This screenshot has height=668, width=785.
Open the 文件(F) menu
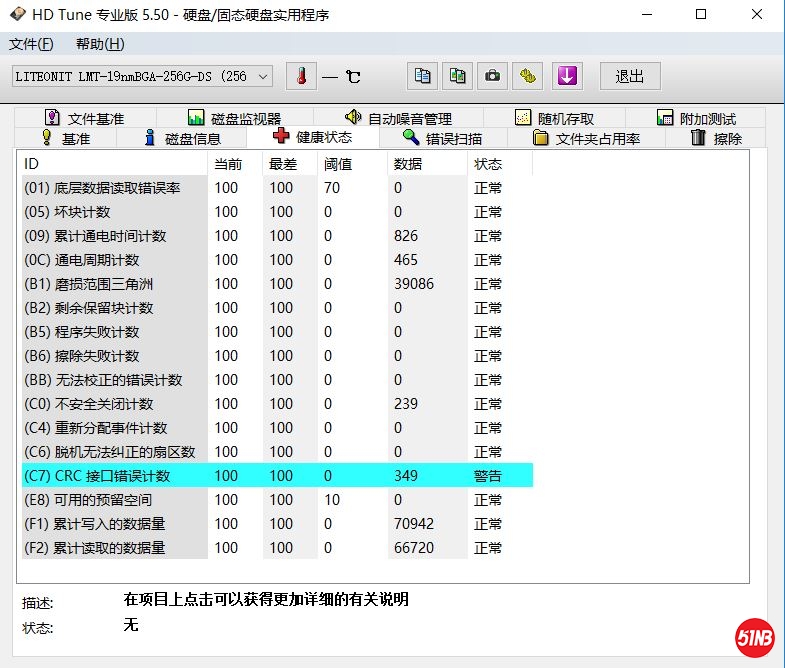(31, 44)
